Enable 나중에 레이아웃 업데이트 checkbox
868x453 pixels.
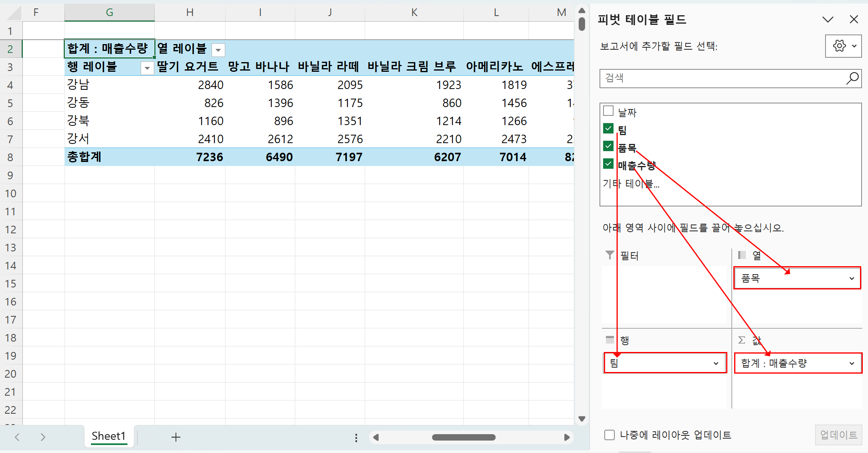point(609,435)
